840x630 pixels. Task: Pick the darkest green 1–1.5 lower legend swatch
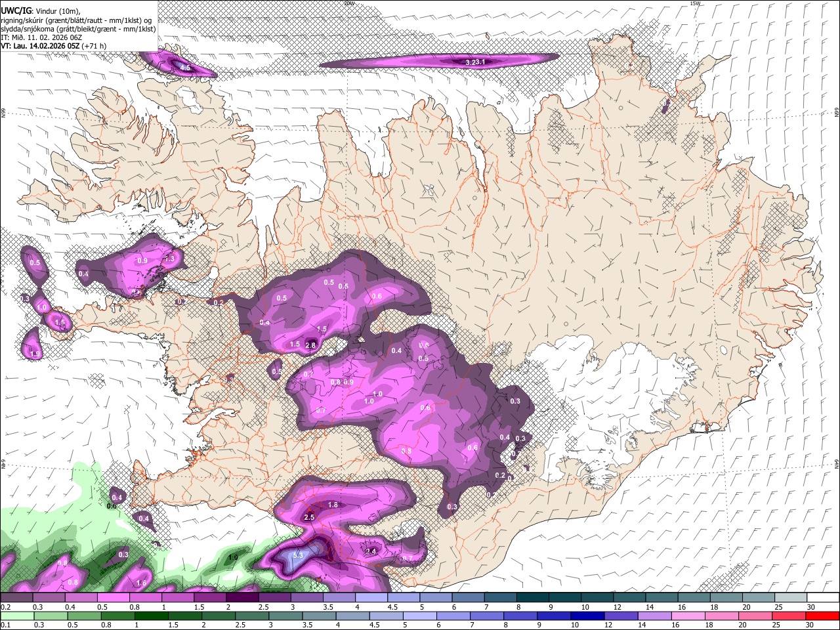(x=151, y=616)
